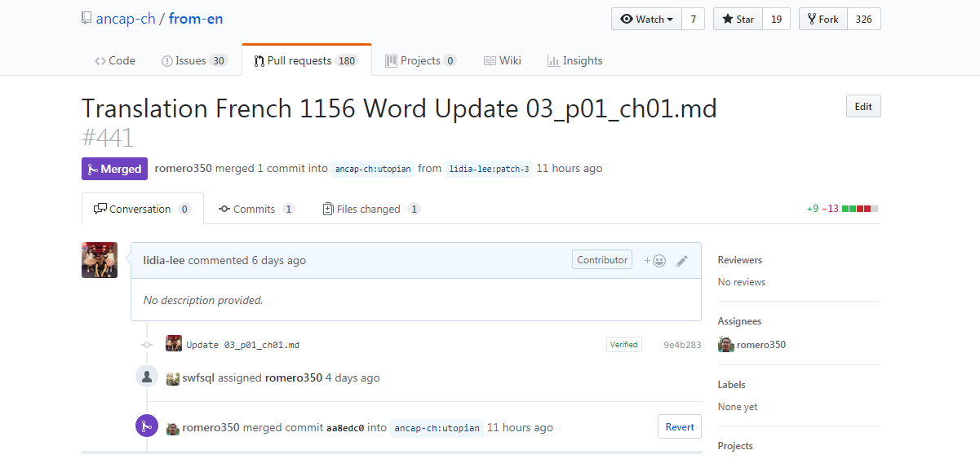The width and height of the screenshot is (980, 459).
Task: Open the assignee romero350 in the sidebar
Action: click(x=761, y=345)
